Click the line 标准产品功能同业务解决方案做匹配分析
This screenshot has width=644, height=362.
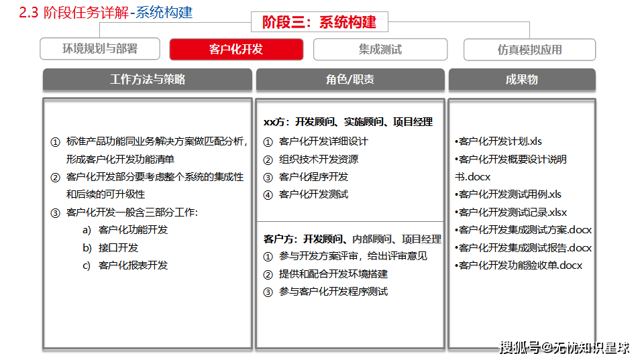tap(157, 141)
